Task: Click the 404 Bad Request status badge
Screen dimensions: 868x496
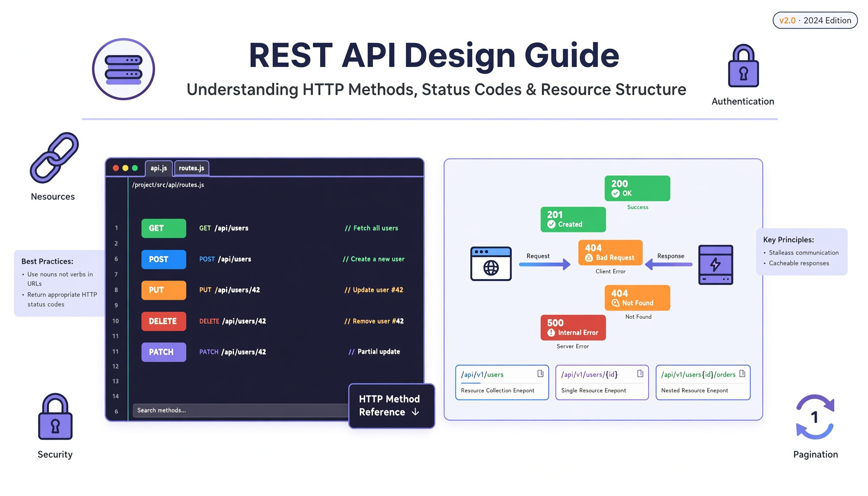Action: click(x=610, y=253)
